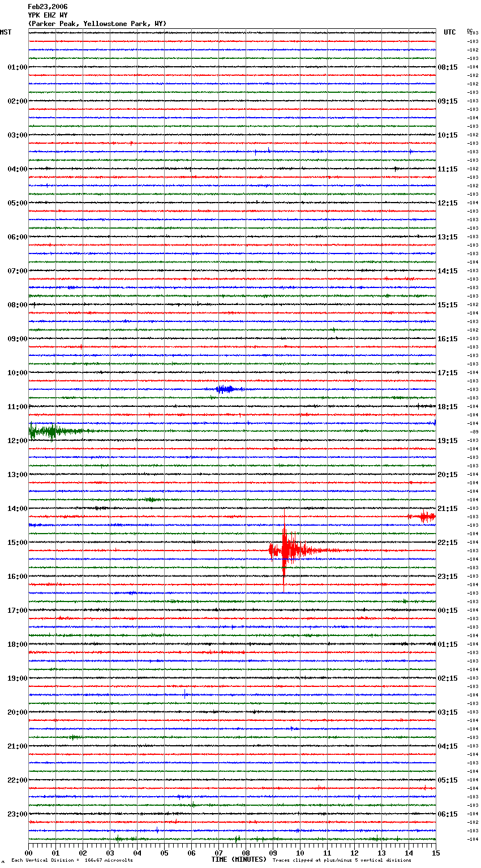Screen dimensions: 481x868
Task: Click the 08:15 UTC time label
Action: pyautogui.click(x=448, y=67)
